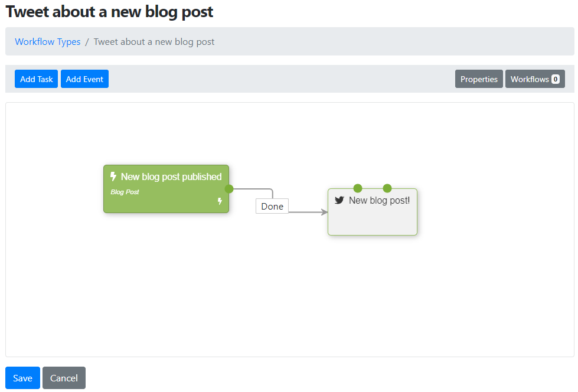Save the workflow

tap(22, 378)
